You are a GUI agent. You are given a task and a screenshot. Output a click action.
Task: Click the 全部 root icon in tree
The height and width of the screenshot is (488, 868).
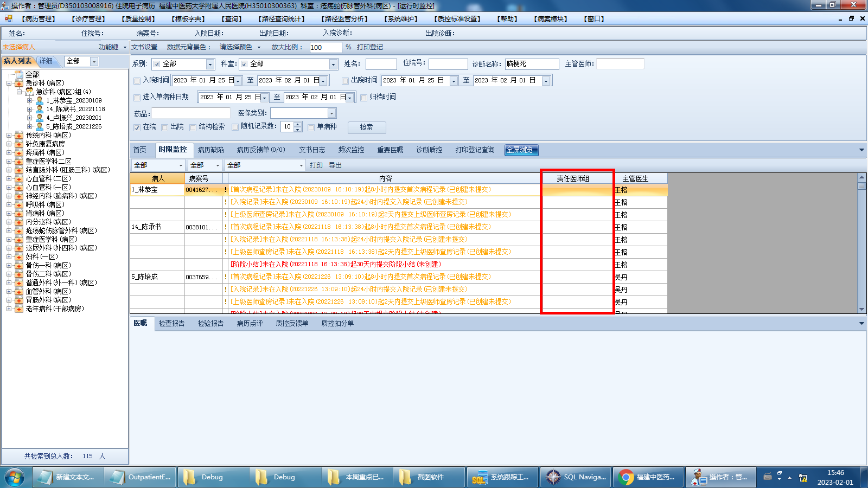(19, 75)
